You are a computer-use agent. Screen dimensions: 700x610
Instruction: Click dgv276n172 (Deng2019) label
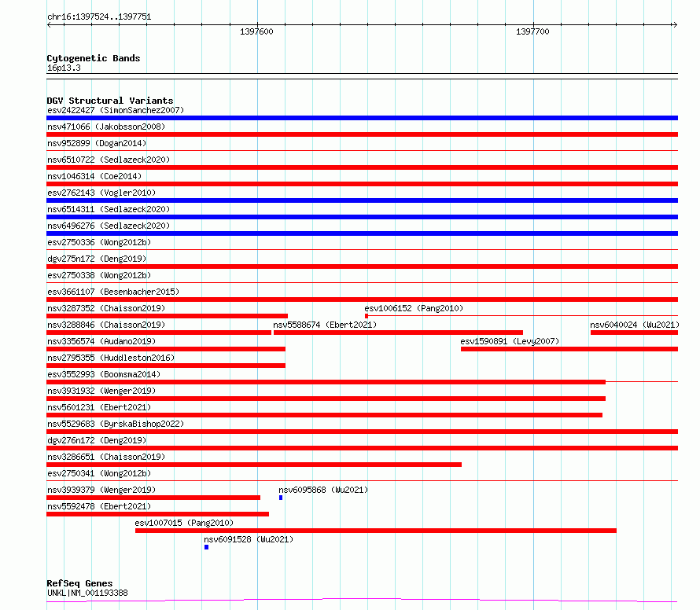(x=97, y=440)
